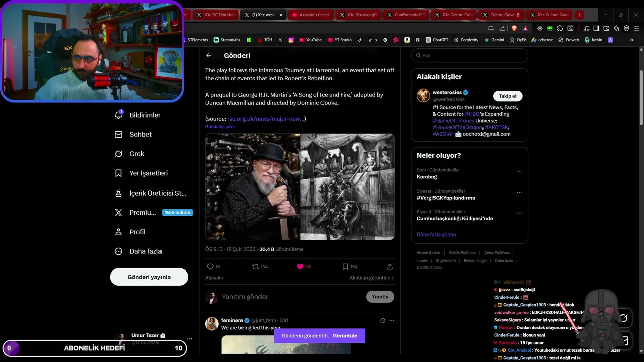Open the Futweb bookmark
This screenshot has height=362, width=644.
pos(569,40)
